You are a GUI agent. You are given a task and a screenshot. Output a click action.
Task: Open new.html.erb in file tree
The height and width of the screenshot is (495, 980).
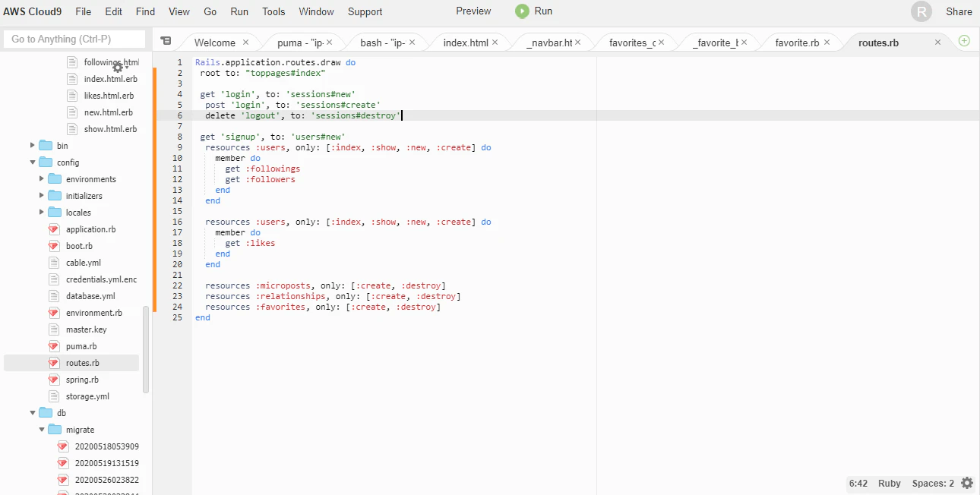pos(108,112)
